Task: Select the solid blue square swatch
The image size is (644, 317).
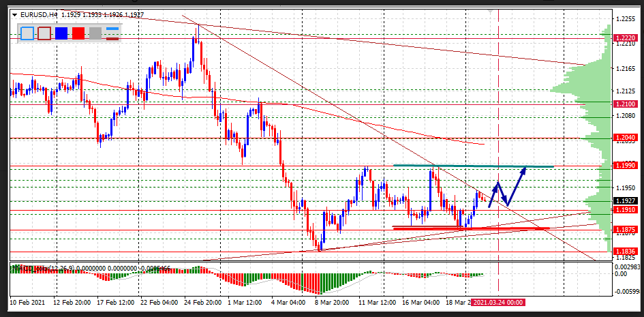Action: point(61,33)
